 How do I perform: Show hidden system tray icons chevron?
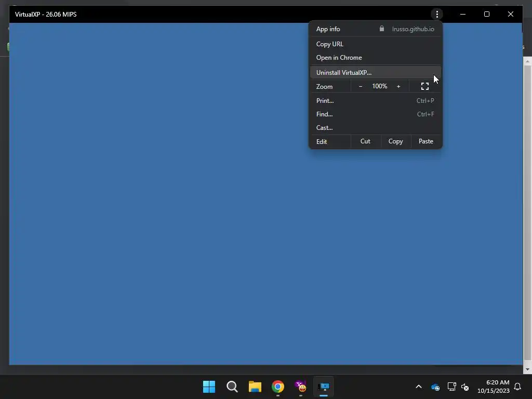pos(419,387)
